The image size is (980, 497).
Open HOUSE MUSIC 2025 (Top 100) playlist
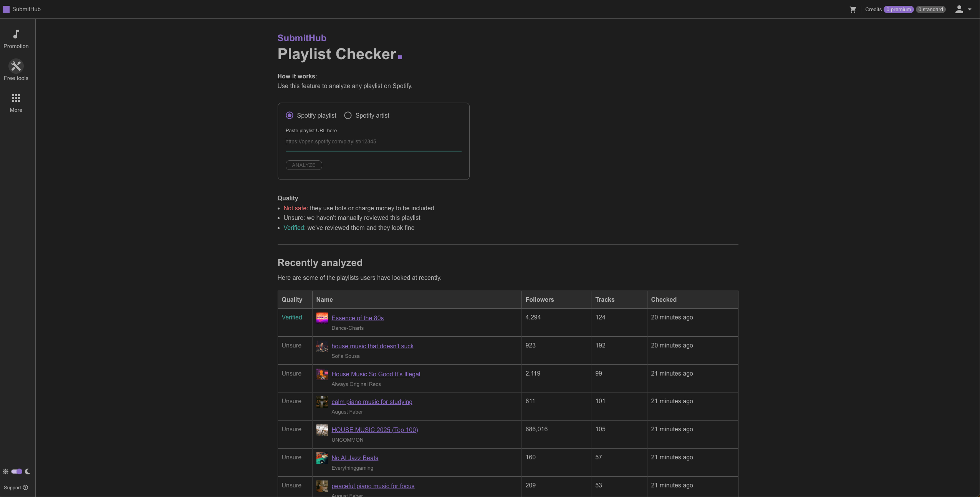(375, 430)
